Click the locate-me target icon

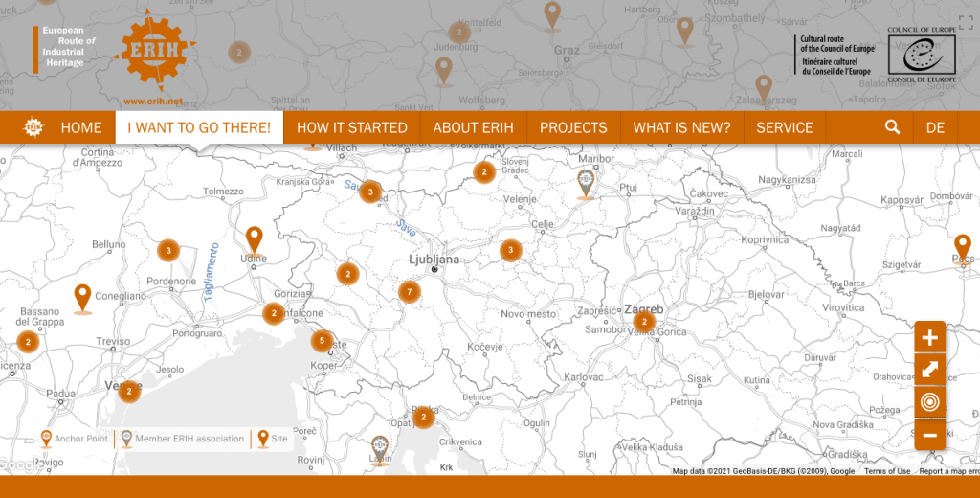(929, 402)
